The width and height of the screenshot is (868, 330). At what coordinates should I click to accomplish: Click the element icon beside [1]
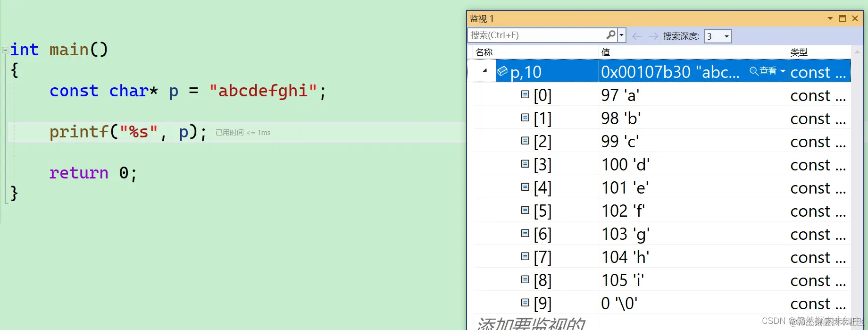pyautogui.click(x=525, y=118)
